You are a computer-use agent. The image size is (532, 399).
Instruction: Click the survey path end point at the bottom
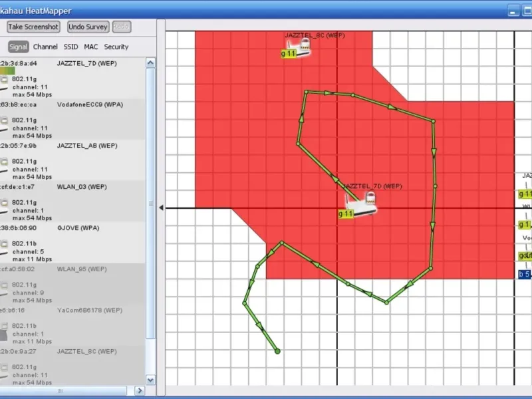click(x=277, y=352)
